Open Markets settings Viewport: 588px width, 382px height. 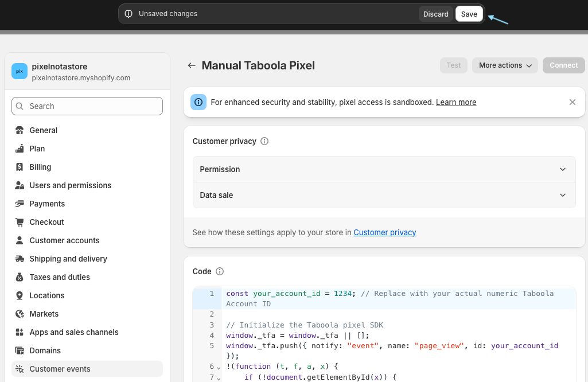pos(87,314)
